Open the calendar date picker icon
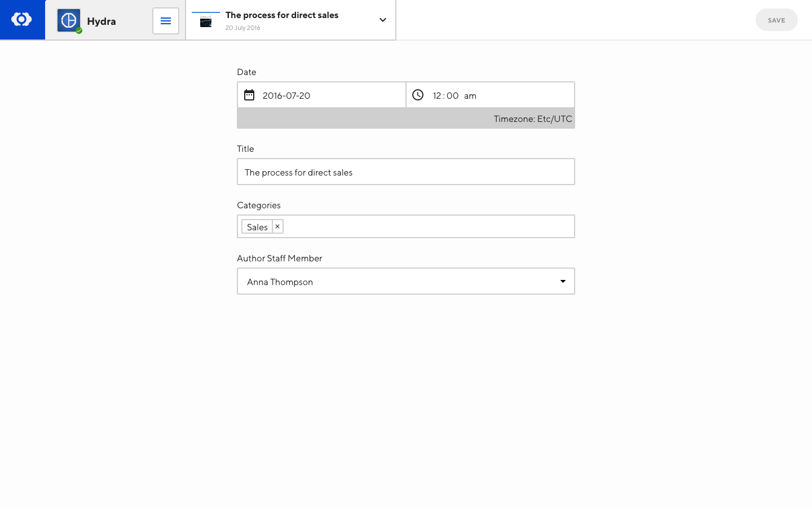This screenshot has height=508, width=812. coord(249,95)
